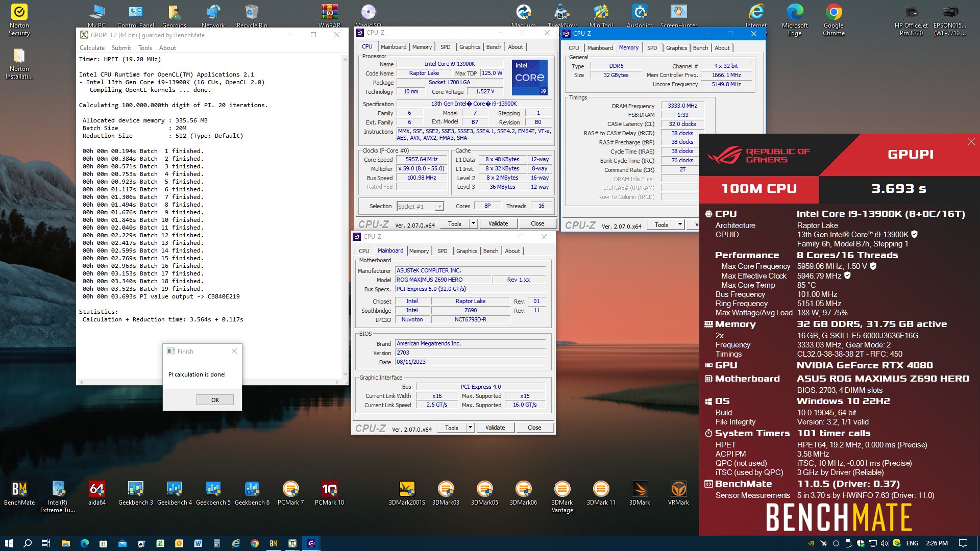980x551 pixels.
Task: Click Windows Start button
Action: tap(9, 543)
